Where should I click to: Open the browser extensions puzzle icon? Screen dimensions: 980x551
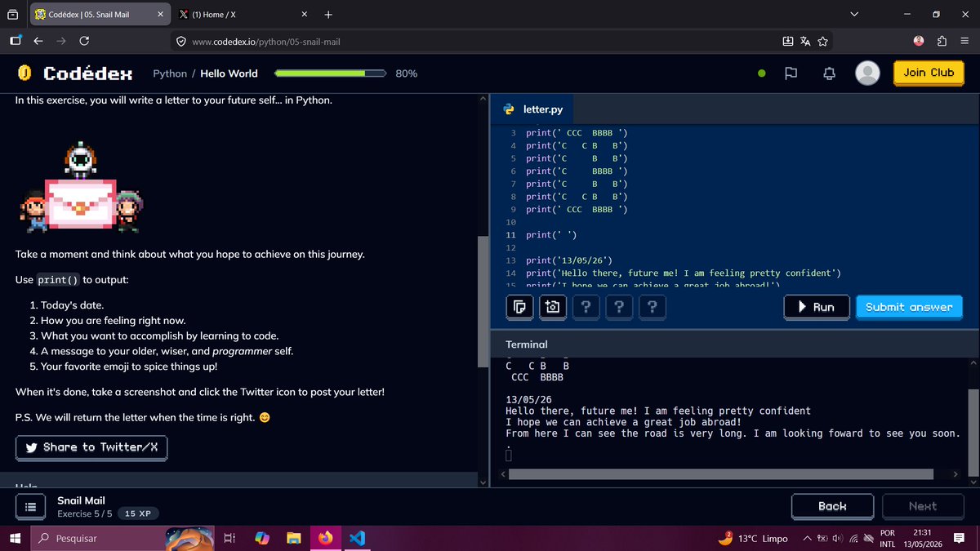coord(942,41)
